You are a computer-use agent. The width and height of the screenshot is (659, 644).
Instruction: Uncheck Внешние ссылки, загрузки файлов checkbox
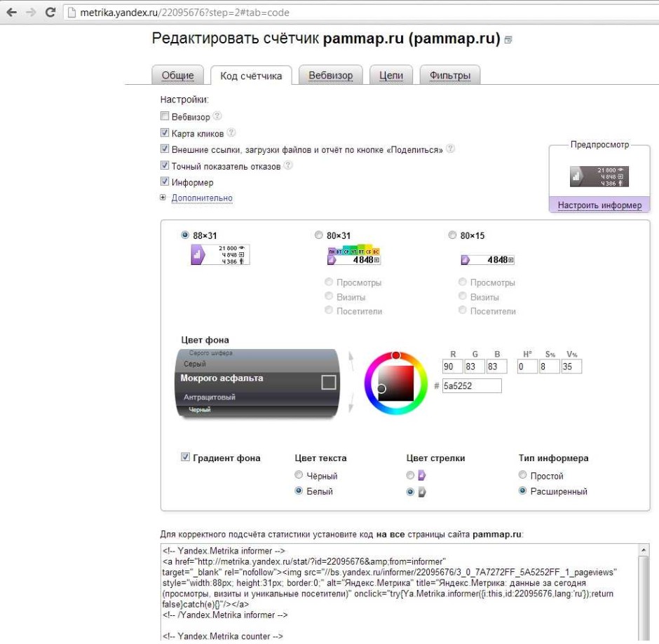[x=165, y=149]
